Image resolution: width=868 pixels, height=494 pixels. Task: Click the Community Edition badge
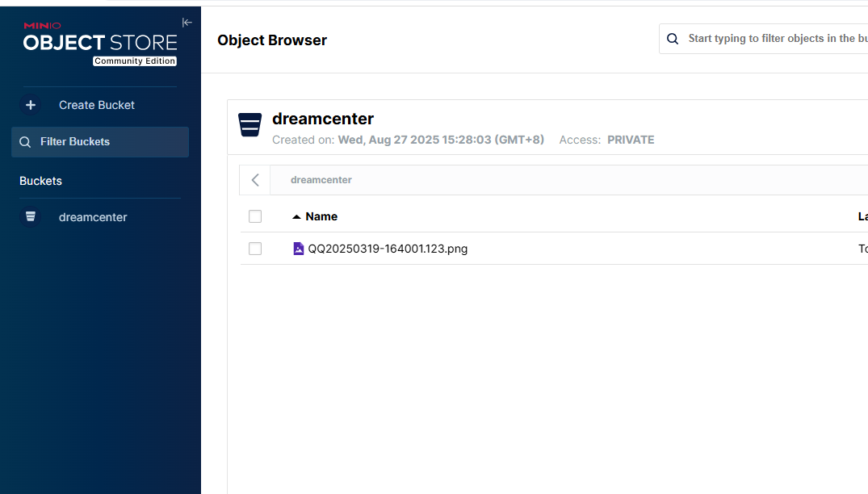(135, 61)
